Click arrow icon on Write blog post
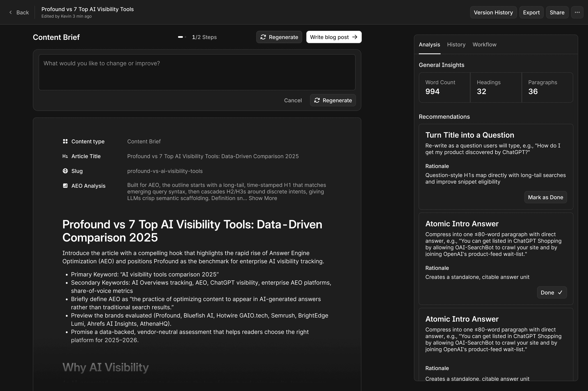The height and width of the screenshot is (391, 588). click(x=355, y=37)
